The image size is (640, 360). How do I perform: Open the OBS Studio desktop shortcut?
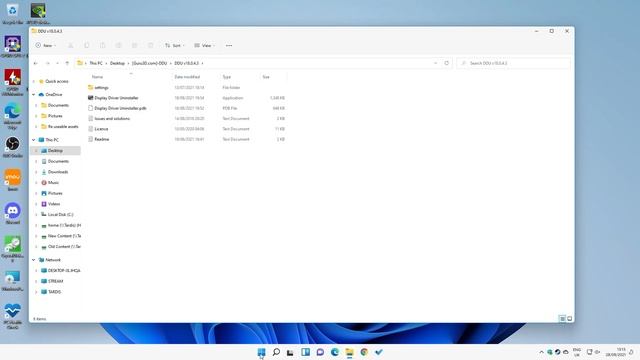(x=13, y=147)
